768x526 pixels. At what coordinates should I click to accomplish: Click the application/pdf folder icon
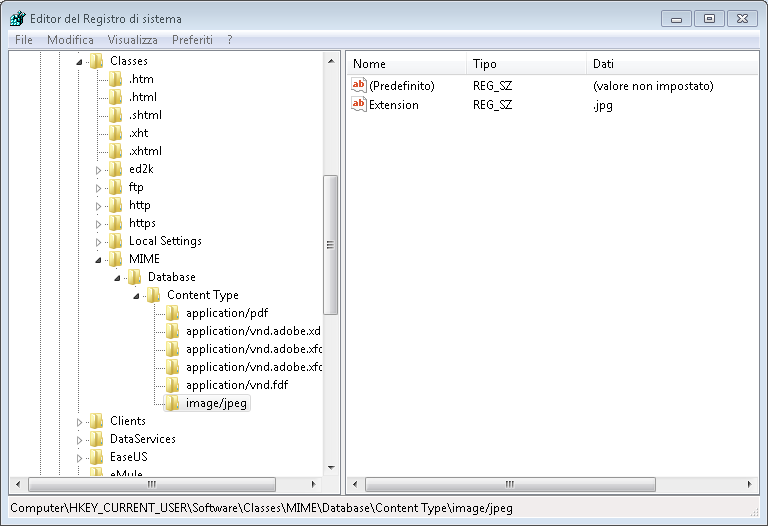[172, 313]
